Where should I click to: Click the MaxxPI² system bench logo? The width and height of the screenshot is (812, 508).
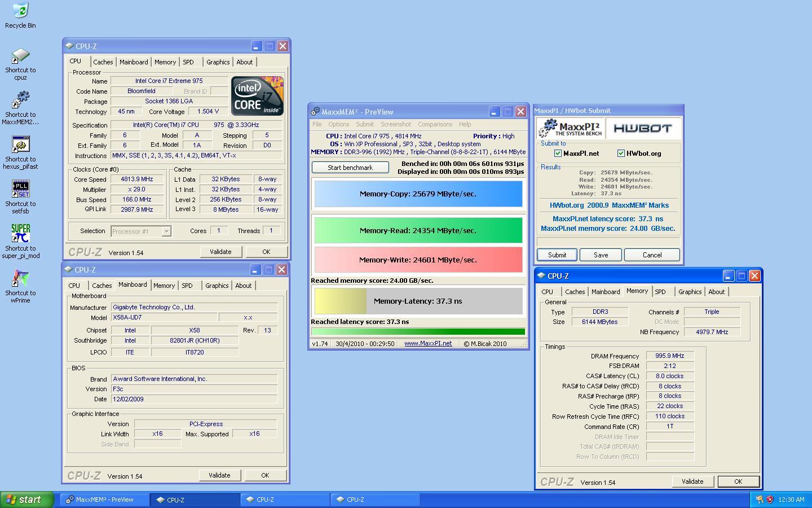[571, 128]
